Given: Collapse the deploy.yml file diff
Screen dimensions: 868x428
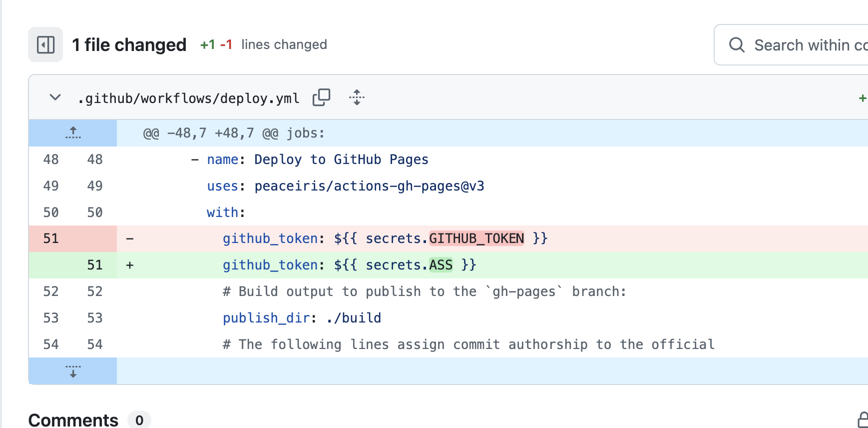Looking at the screenshot, I should 55,97.
